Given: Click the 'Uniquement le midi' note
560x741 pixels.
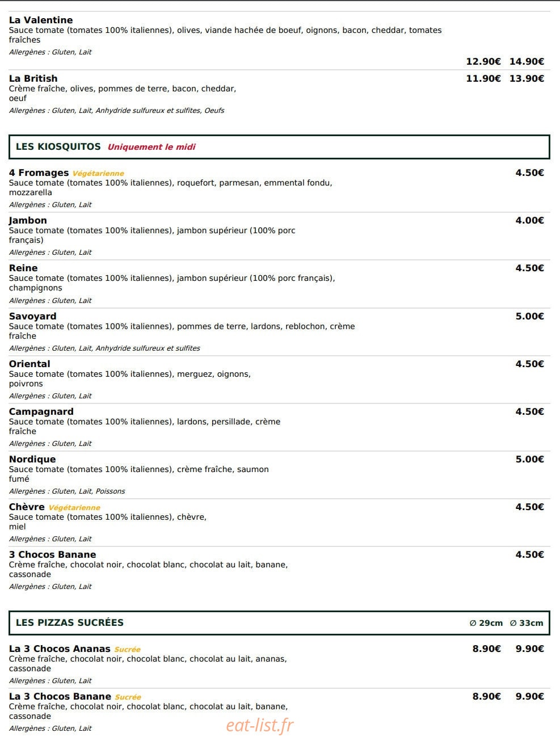Looking at the screenshot, I should [x=151, y=147].
